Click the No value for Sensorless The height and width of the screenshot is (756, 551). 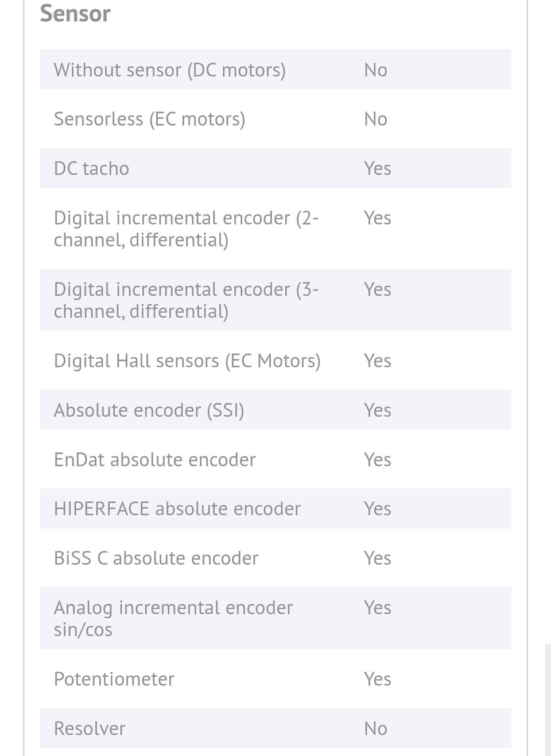[375, 119]
